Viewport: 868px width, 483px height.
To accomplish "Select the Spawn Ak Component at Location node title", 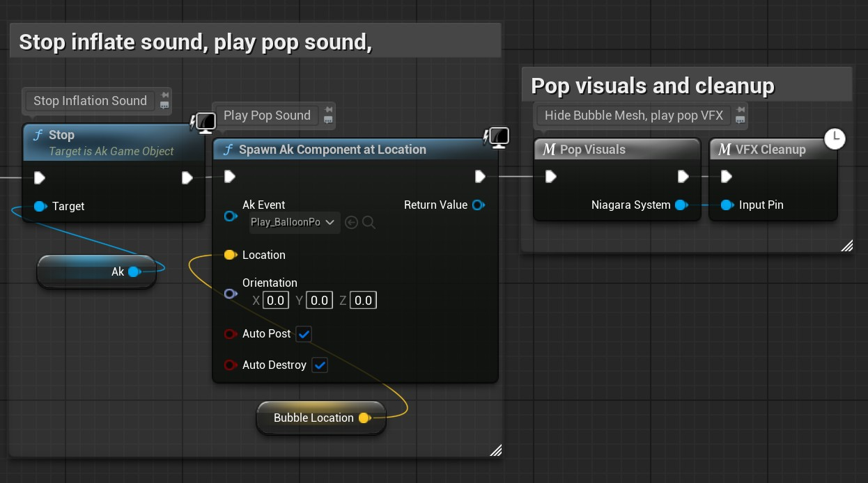I will tap(332, 150).
